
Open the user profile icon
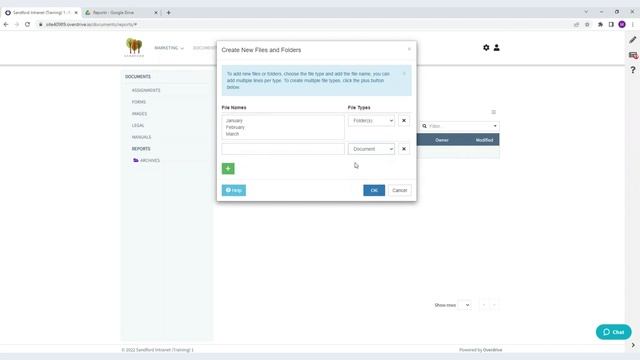tap(496, 48)
